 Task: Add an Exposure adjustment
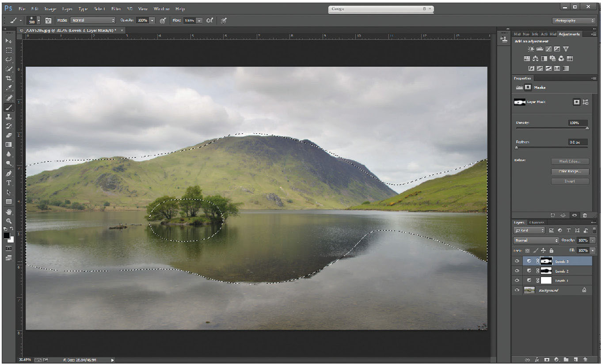[557, 49]
